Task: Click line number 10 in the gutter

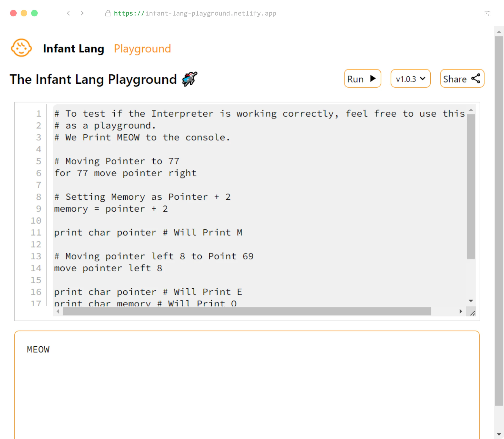Action: [36, 221]
